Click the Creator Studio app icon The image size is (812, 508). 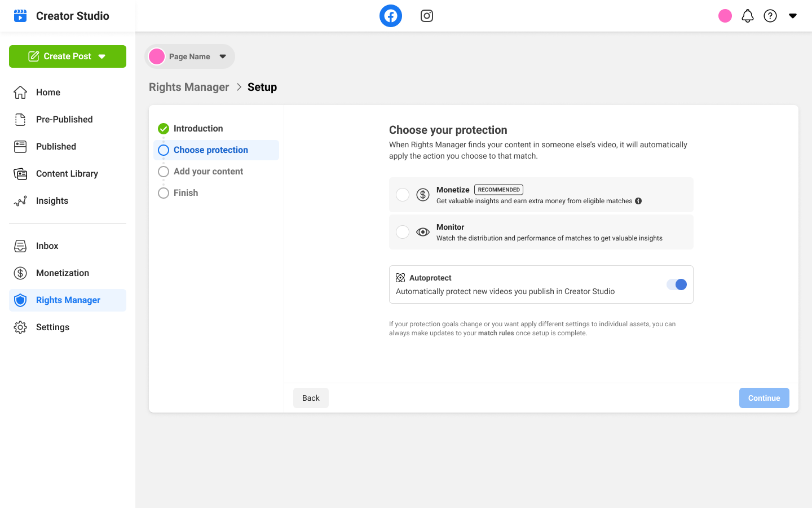20,15
